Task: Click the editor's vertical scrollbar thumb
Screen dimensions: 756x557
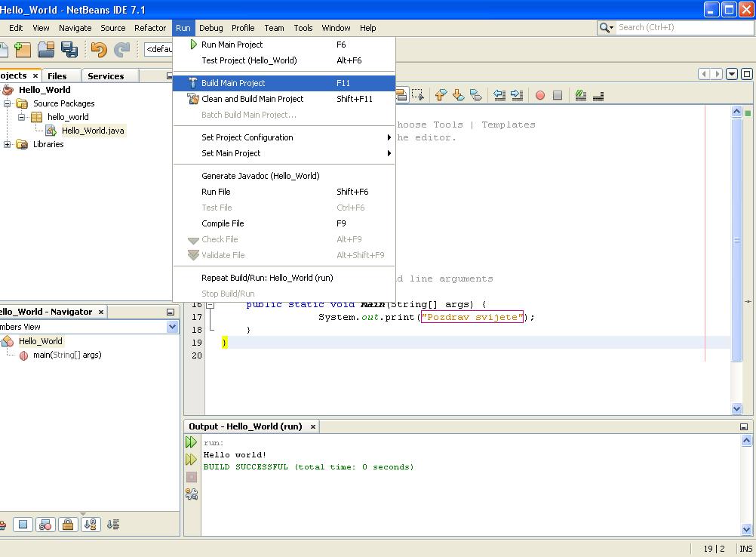Action: point(737,240)
